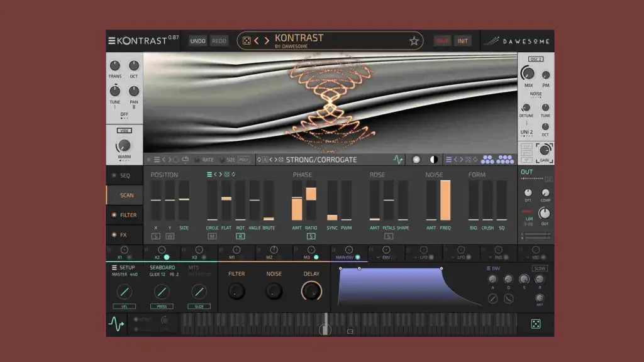644x362 pixels.
Task: Expand the ENV modulator chevron
Action: 377,257
